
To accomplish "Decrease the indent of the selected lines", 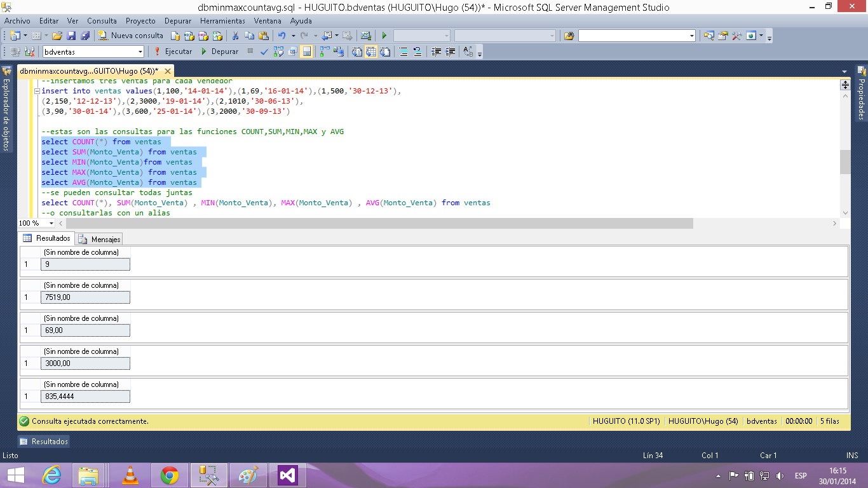I will pyautogui.click(x=437, y=51).
